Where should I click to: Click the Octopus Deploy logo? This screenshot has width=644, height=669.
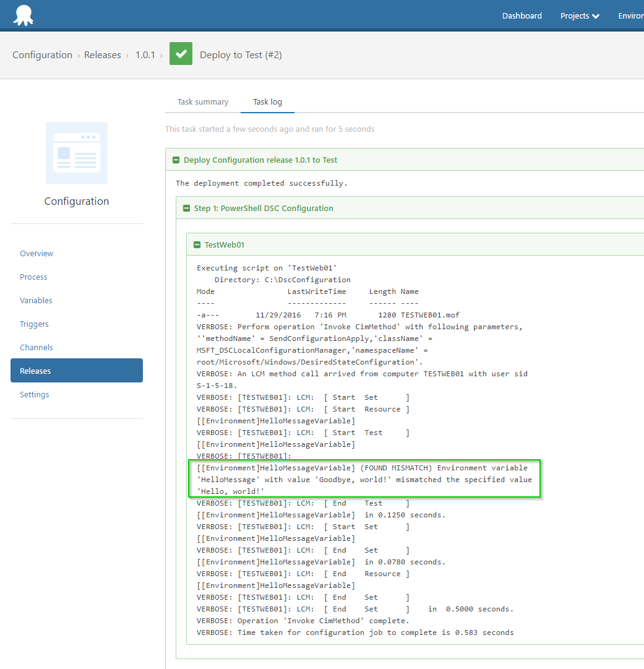[x=24, y=15]
